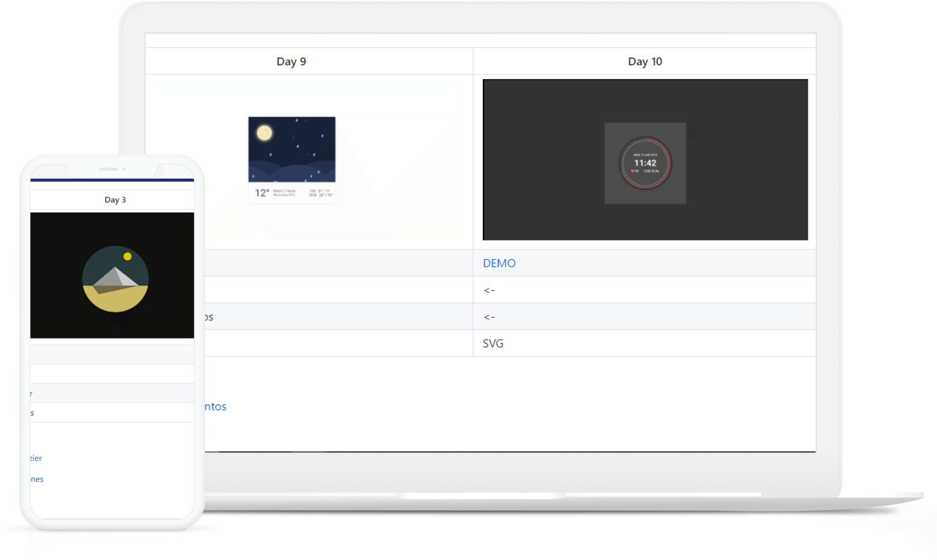The width and height of the screenshot is (937, 560).
Task: Click the Day 10 clock widget thumbnail
Action: pos(645,160)
